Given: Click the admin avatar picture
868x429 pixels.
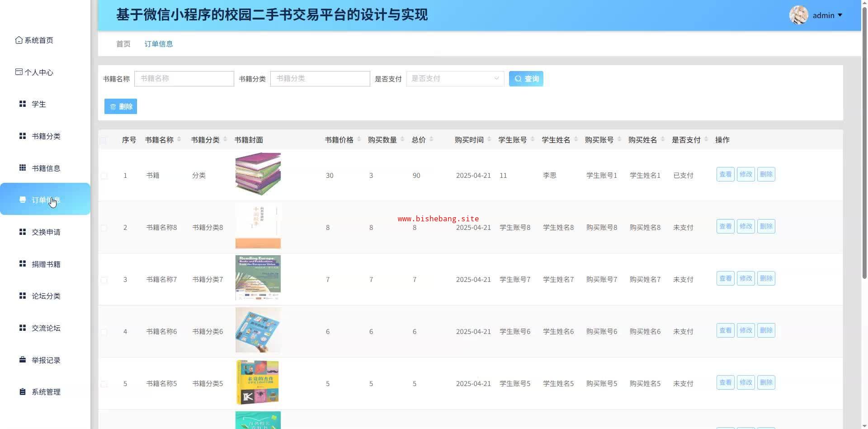Looking at the screenshot, I should 798,15.
